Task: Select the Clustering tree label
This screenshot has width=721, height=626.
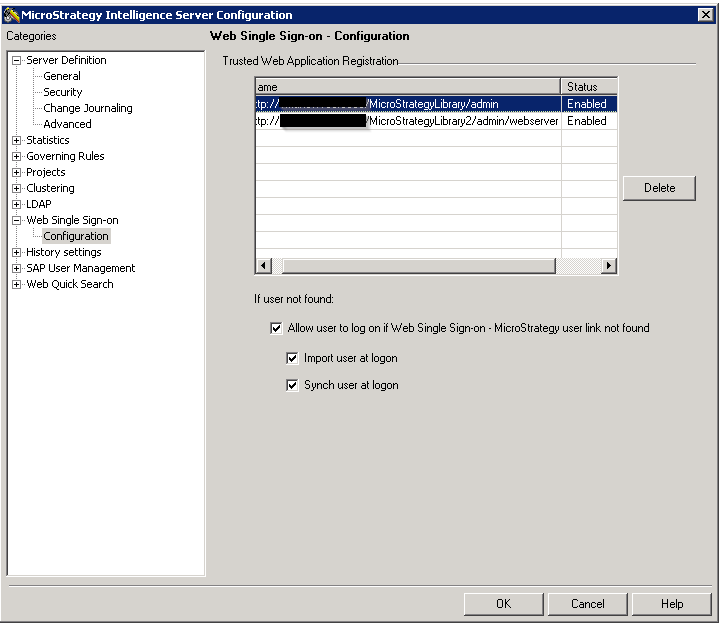Action: [50, 189]
